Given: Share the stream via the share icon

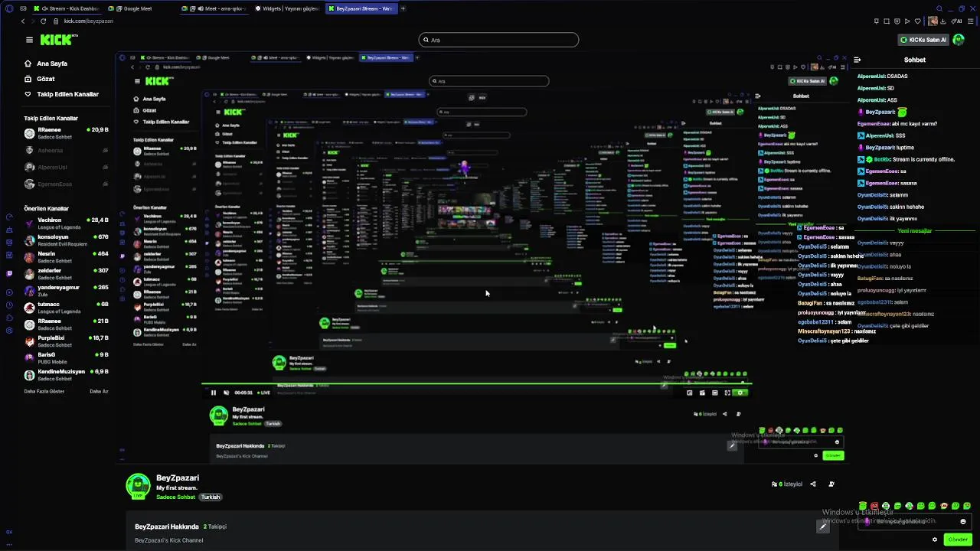Looking at the screenshot, I should pyautogui.click(x=813, y=484).
